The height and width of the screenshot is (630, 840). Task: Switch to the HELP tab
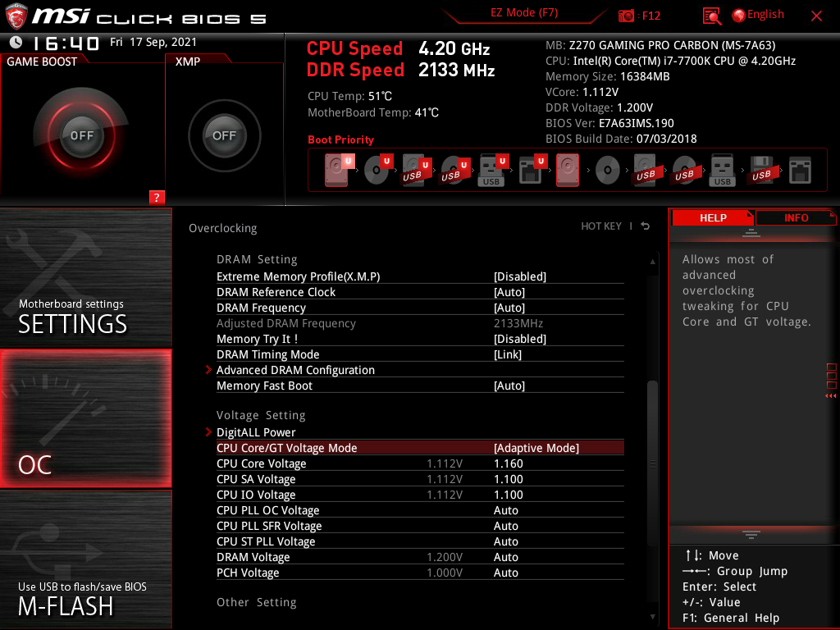[x=713, y=217]
